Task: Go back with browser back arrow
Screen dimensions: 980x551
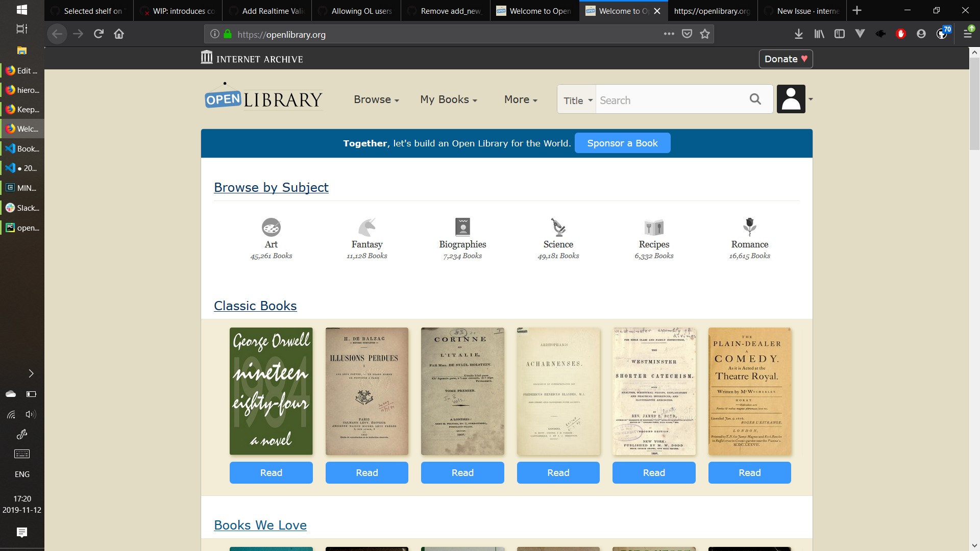Action: tap(57, 34)
